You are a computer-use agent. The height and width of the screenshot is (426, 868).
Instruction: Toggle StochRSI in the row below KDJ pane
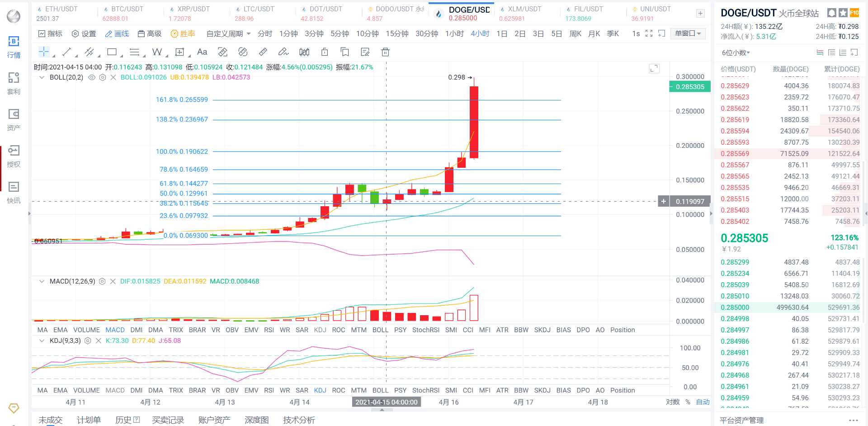coord(426,390)
